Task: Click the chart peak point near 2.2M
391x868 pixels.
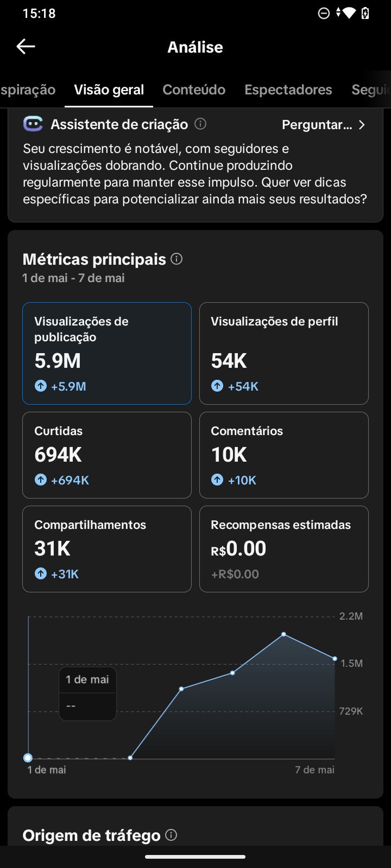Action: coord(283,634)
